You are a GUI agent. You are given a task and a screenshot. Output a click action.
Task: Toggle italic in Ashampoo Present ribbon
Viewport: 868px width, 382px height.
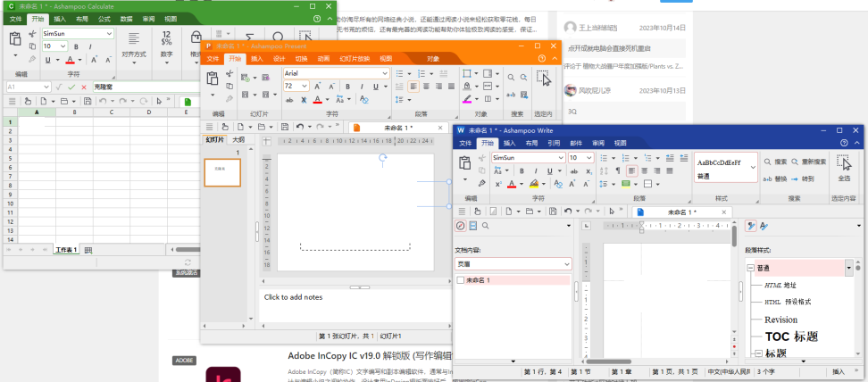pyautogui.click(x=361, y=87)
